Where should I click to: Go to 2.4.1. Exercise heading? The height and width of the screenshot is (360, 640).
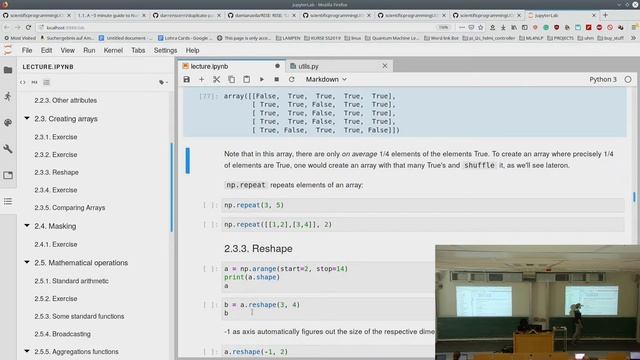point(56,244)
